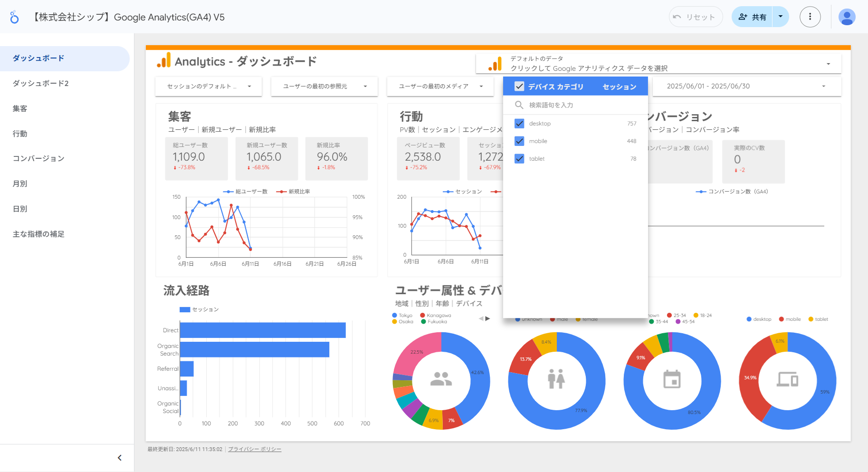
Task: Click the 最終更新日 timestamp text
Action: 185,449
